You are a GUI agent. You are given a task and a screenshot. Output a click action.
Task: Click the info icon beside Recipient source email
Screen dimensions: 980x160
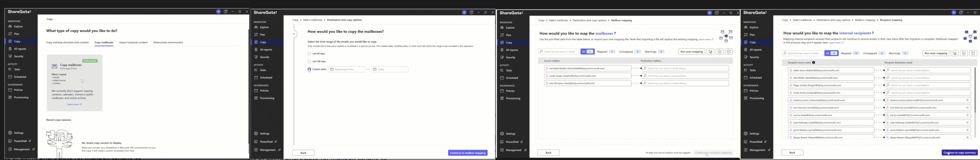coord(813,62)
